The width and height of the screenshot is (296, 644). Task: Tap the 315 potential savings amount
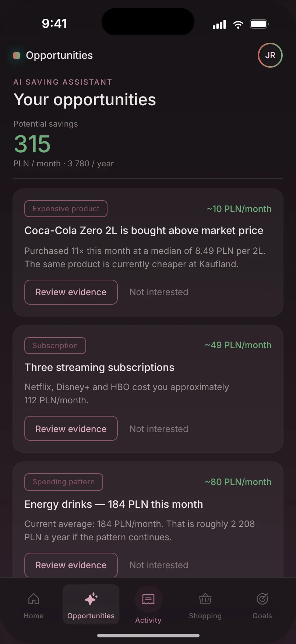[32, 144]
